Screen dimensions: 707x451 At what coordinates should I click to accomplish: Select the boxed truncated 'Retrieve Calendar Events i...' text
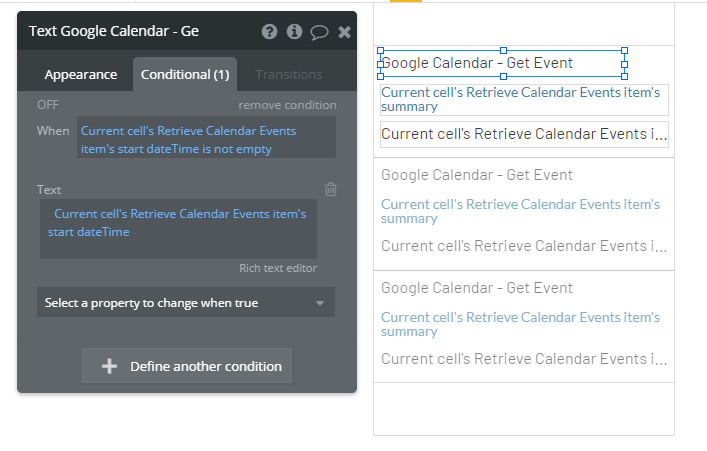[524, 134]
